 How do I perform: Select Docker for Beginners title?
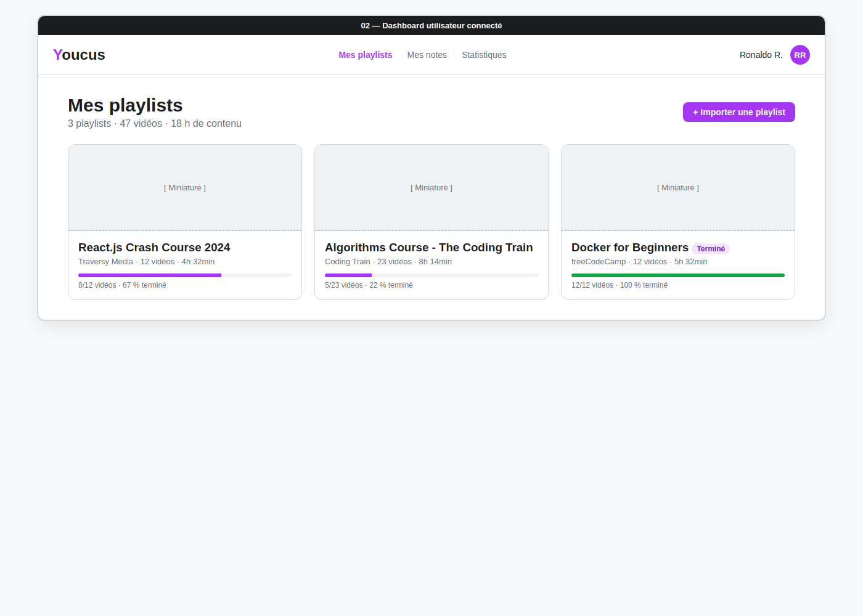(x=629, y=248)
